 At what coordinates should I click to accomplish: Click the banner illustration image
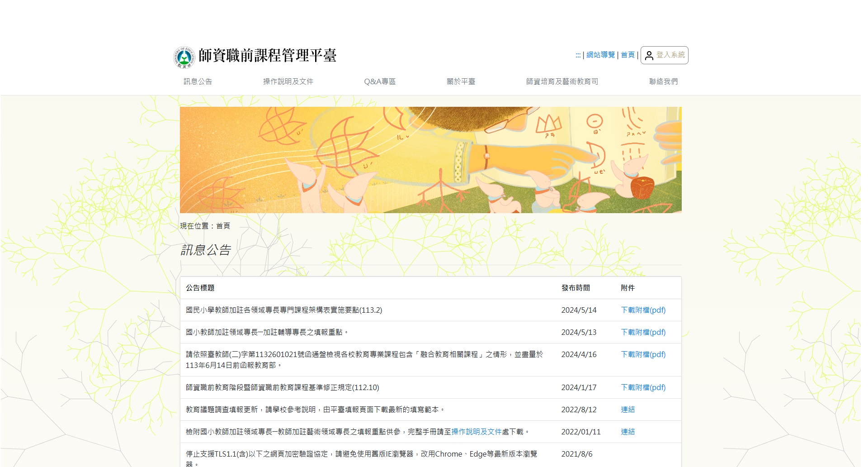click(x=430, y=160)
